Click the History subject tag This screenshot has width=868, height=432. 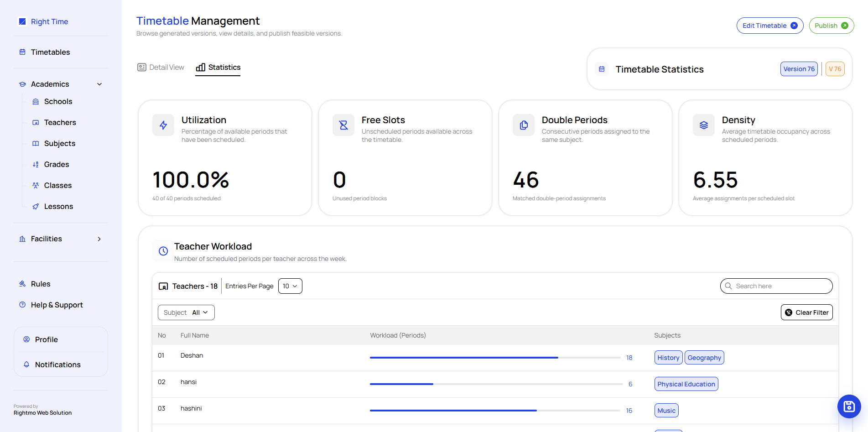(x=668, y=358)
